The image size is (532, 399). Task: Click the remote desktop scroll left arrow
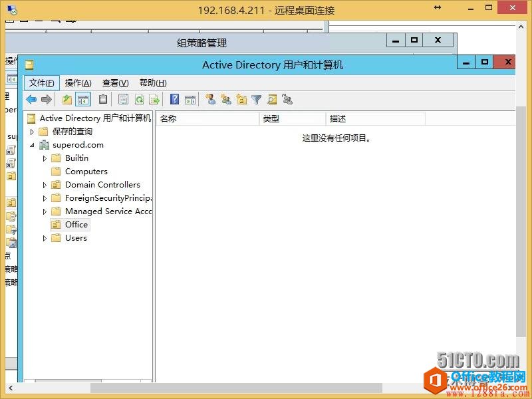pos(11,388)
